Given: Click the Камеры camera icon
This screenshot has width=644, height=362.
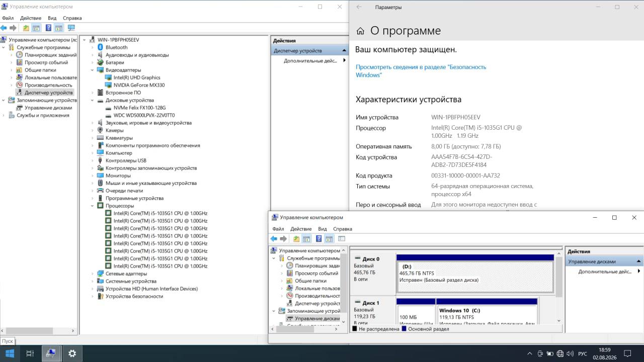Looking at the screenshot, I should click(101, 130).
